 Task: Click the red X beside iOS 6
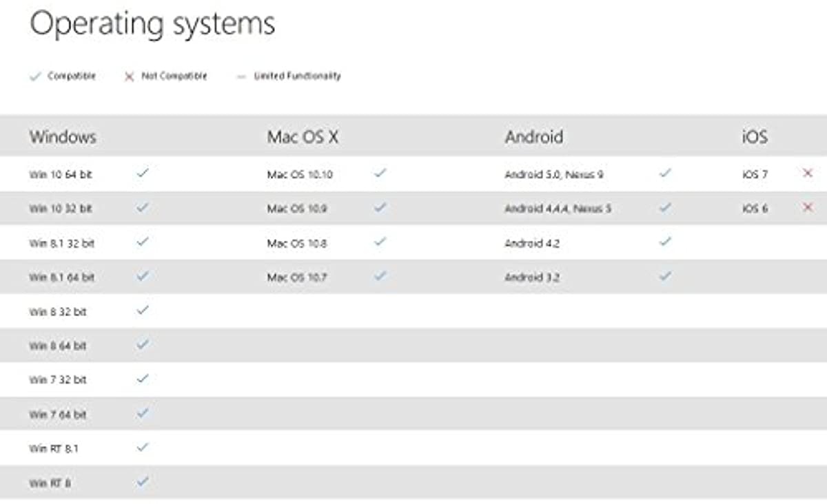(x=808, y=207)
